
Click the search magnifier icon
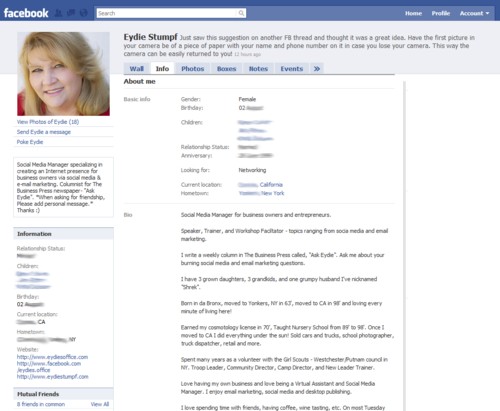(x=241, y=13)
